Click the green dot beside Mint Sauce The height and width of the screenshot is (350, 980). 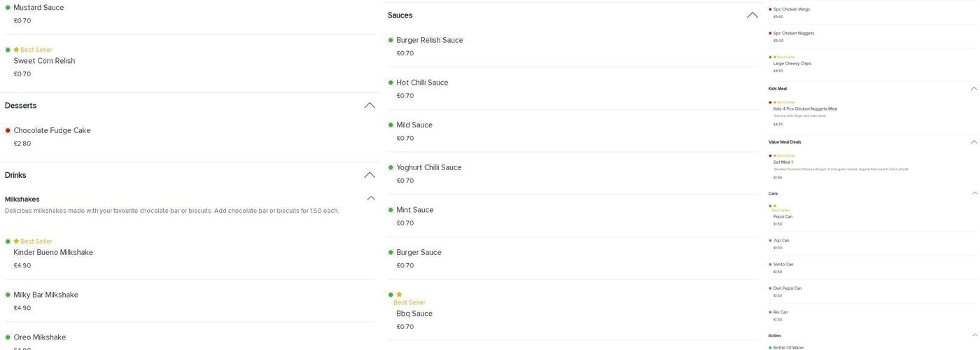click(x=391, y=210)
